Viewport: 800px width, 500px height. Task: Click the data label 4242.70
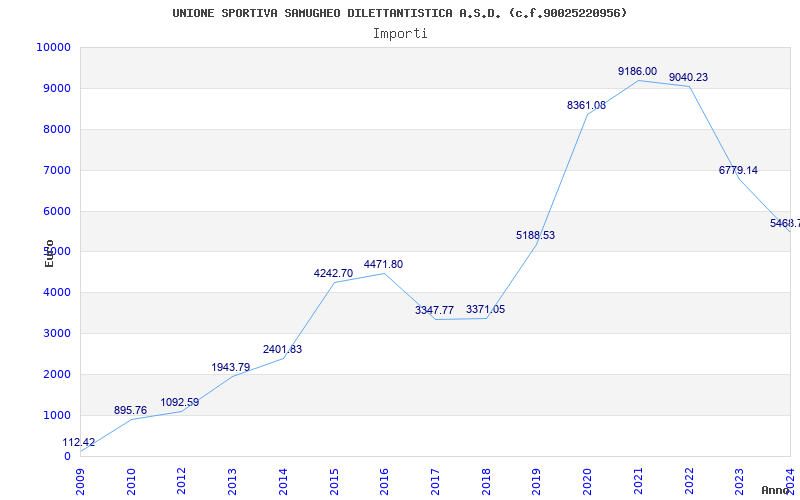click(333, 273)
